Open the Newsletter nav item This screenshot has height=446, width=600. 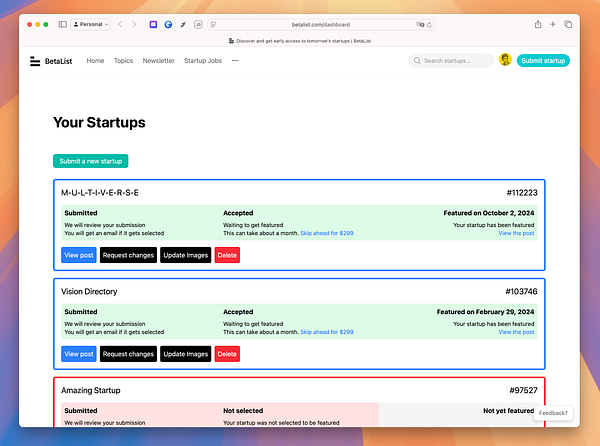pyautogui.click(x=158, y=61)
